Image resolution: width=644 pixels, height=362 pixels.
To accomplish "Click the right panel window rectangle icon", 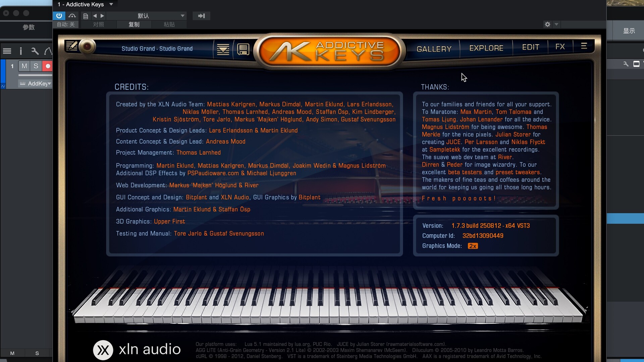I will 636,64.
